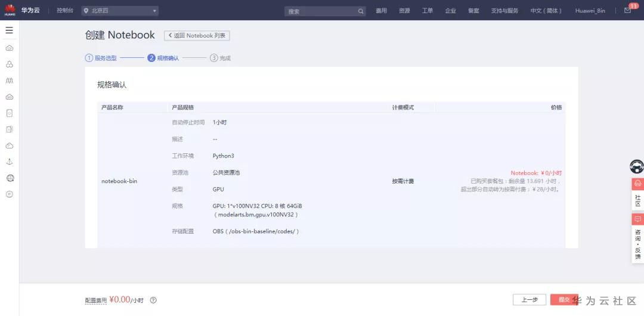The width and height of the screenshot is (644, 316).
Task: Click the sailboat icon in left sidebar
Action: pos(10,162)
